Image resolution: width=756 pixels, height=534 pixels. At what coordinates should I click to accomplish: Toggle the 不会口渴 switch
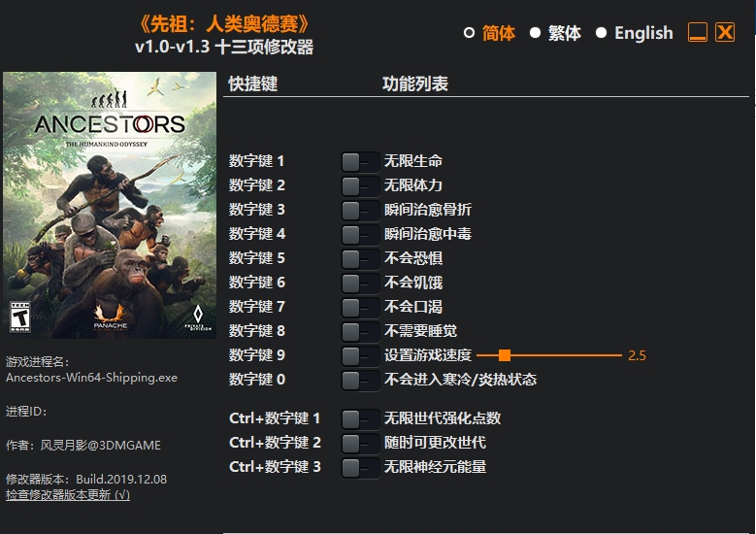[360, 307]
